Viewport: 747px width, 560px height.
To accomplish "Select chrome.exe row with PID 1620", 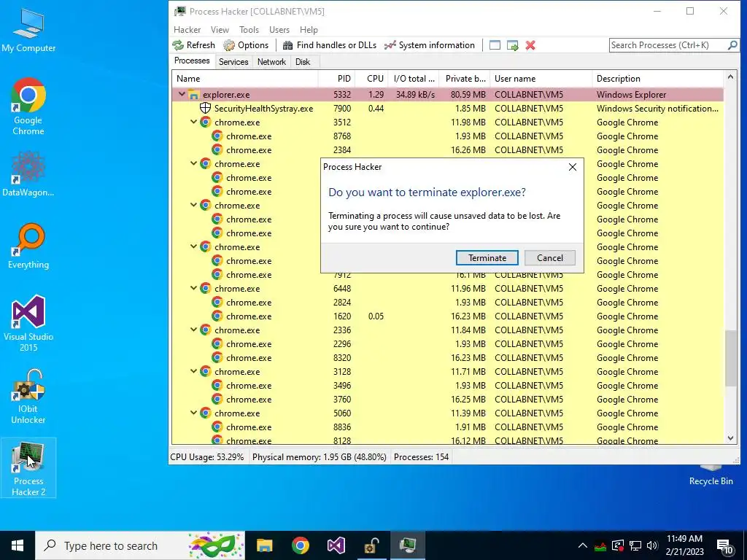I will coord(448,316).
